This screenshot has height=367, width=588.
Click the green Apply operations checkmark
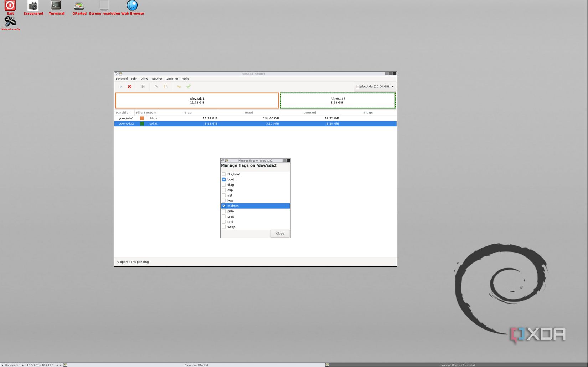(x=189, y=86)
